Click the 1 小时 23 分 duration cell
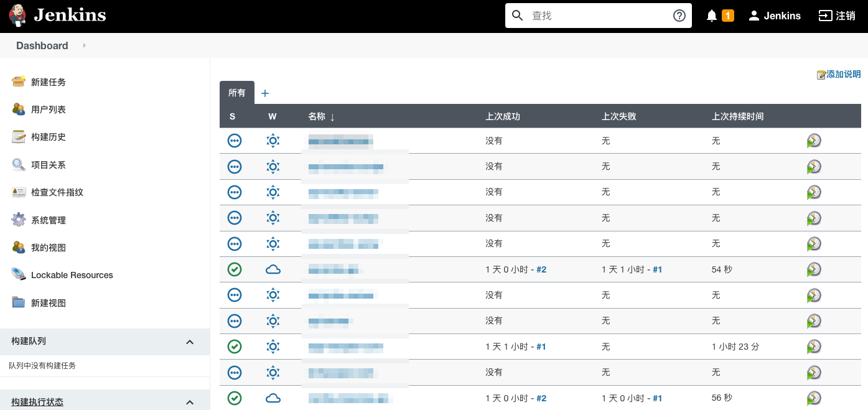This screenshot has width=868, height=410. pos(735,347)
